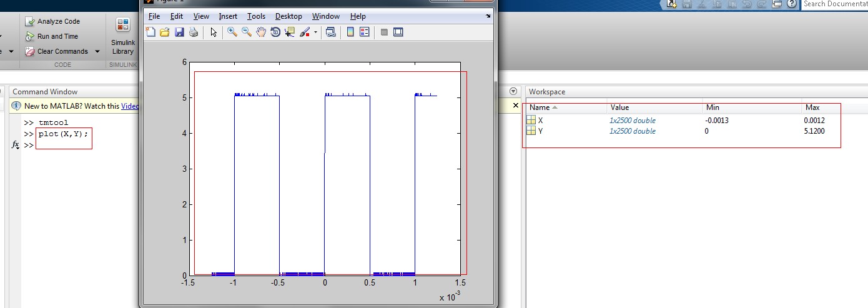Expand the Command Window panel actions menu
Image resolution: width=868 pixels, height=308 pixels.
(x=514, y=91)
